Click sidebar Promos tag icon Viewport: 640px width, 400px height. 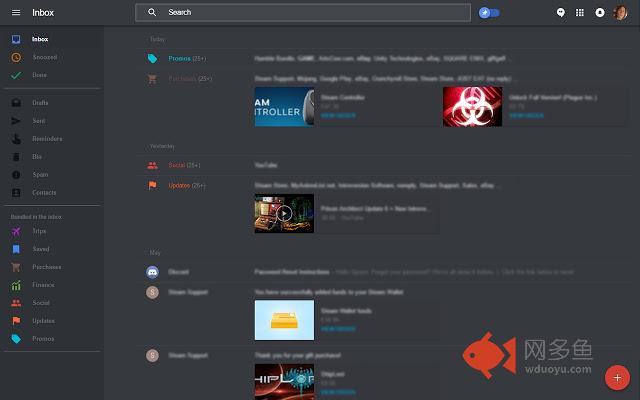tap(16, 339)
